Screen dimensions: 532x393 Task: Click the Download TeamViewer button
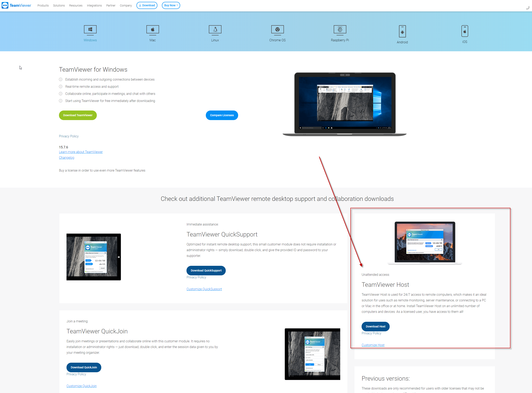pyautogui.click(x=78, y=115)
